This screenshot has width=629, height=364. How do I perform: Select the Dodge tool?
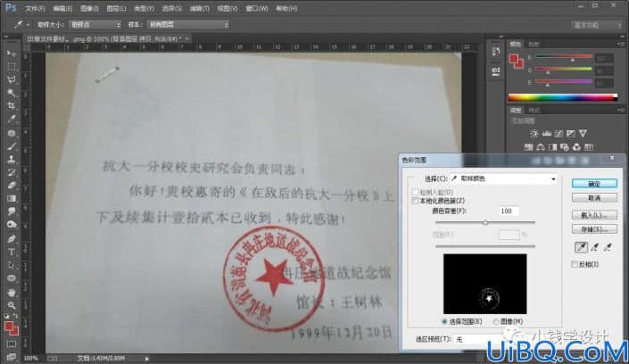(12, 224)
